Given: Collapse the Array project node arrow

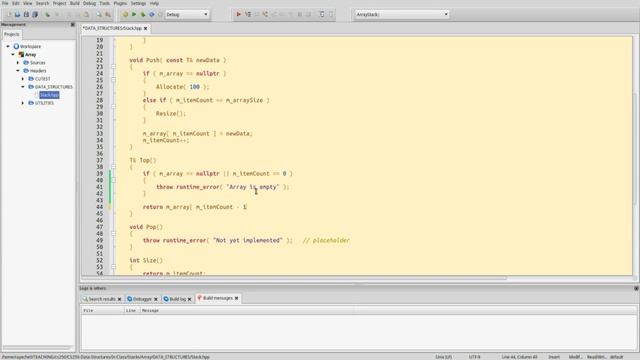Looking at the screenshot, I should [13, 55].
